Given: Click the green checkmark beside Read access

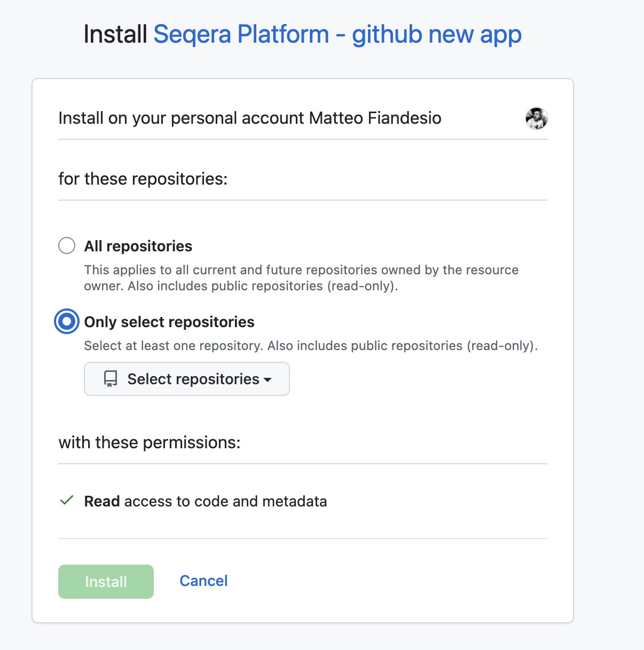Looking at the screenshot, I should click(x=66, y=501).
